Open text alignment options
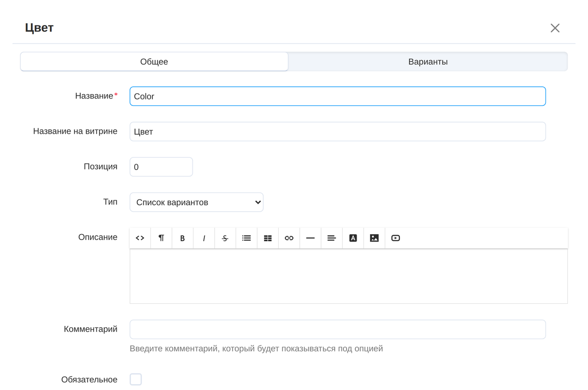Viewport: 588px width, 390px height. pos(332,238)
